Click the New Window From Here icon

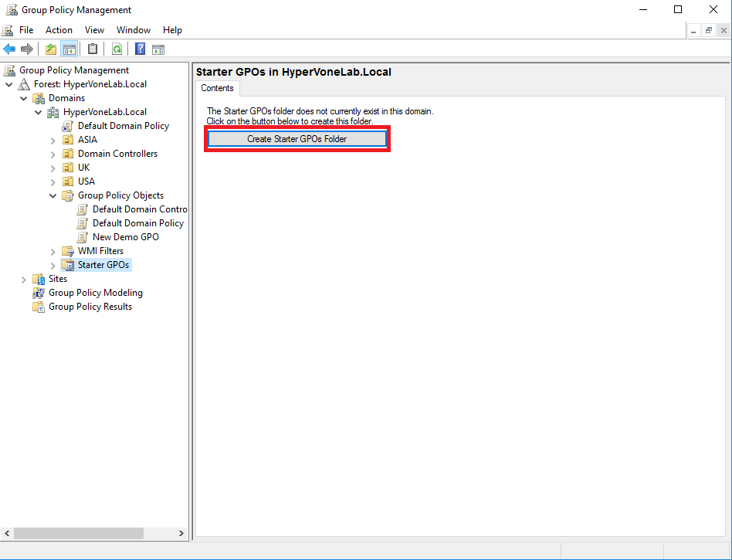[158, 49]
